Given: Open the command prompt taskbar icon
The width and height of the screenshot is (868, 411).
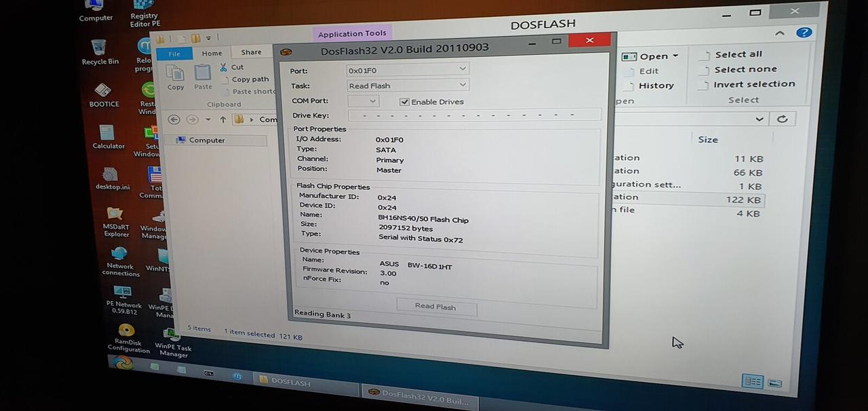Looking at the screenshot, I should tap(209, 373).
